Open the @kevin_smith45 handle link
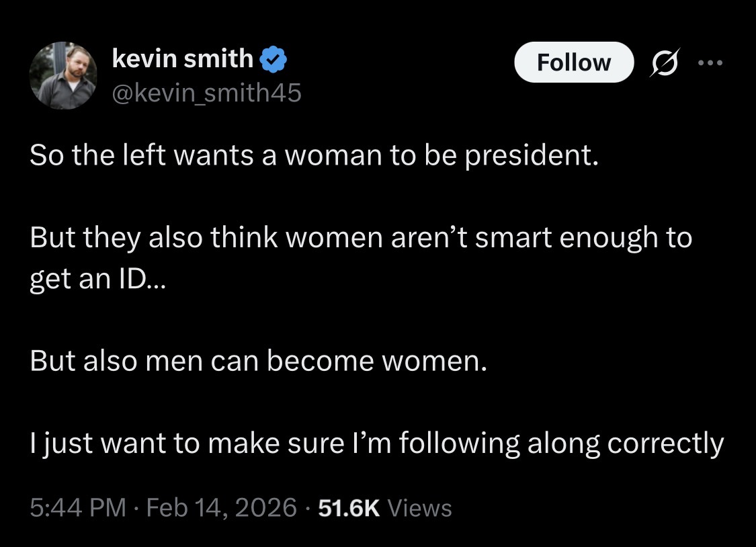 [x=207, y=92]
